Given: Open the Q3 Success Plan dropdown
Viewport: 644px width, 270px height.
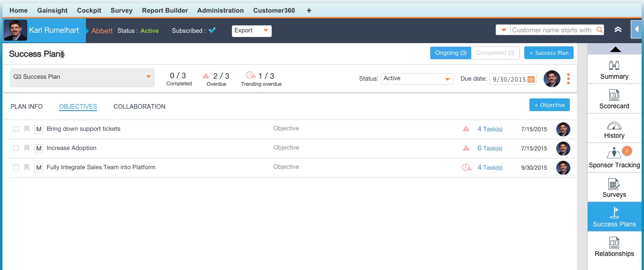Looking at the screenshot, I should tap(82, 78).
